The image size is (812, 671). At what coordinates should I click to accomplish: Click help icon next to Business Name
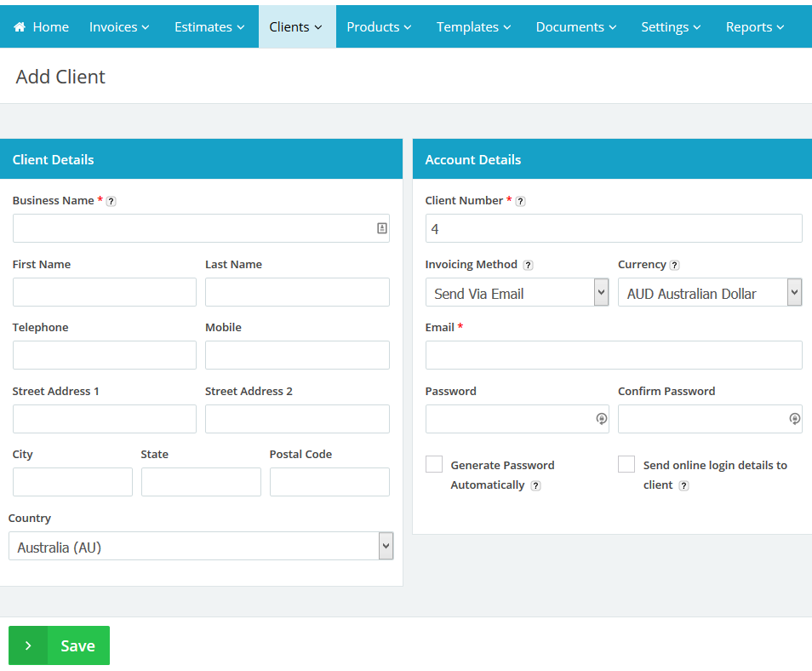point(111,202)
